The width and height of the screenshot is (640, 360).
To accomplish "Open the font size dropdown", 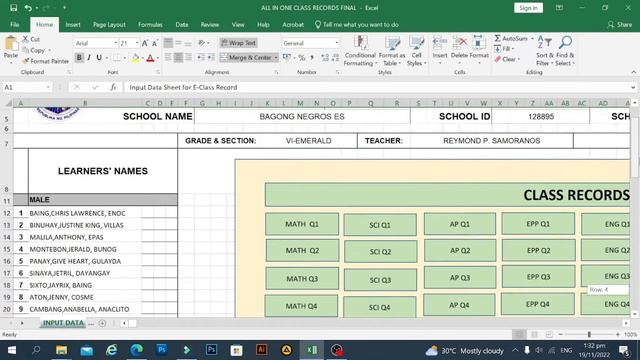I will (137, 43).
